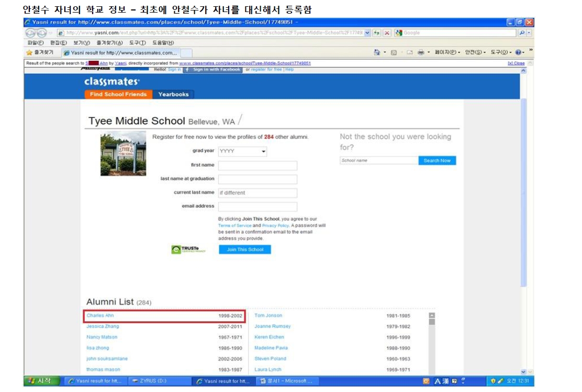
Task: Stop page loading with the red X icon
Action: pos(387,33)
